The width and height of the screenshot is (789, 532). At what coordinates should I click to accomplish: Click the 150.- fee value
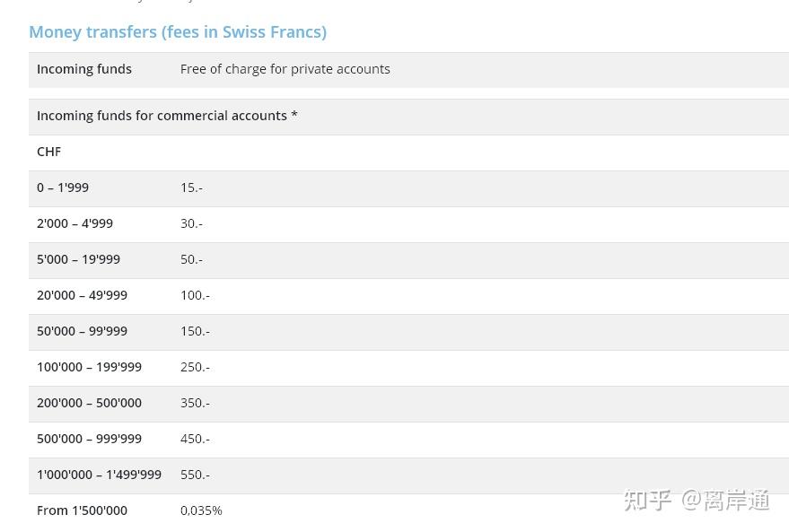pos(195,331)
